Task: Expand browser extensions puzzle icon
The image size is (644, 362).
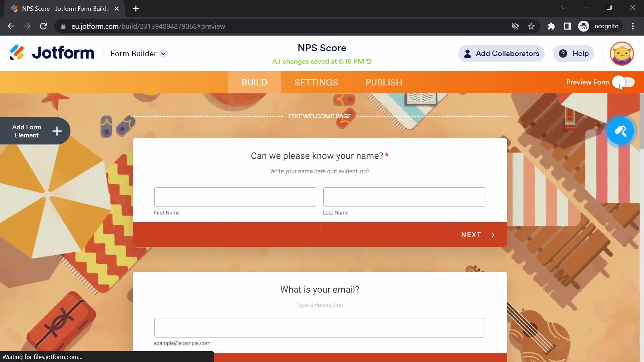Action: [x=551, y=26]
